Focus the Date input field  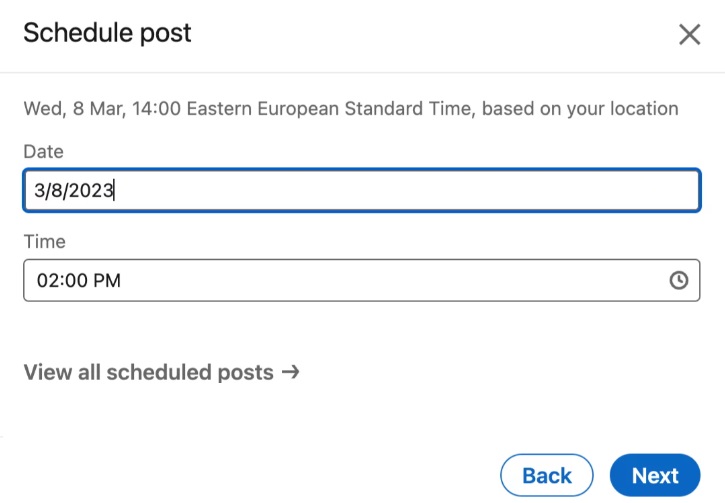pos(362,190)
